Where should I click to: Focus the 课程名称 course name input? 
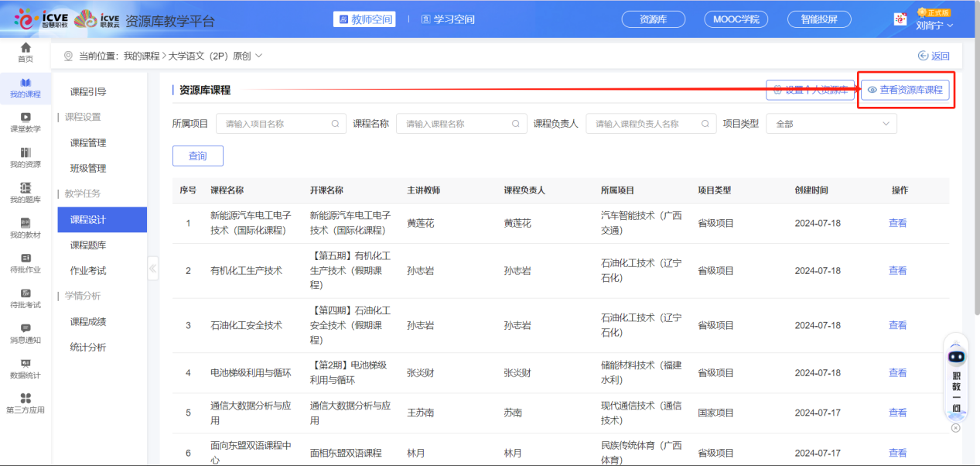pyautogui.click(x=462, y=124)
